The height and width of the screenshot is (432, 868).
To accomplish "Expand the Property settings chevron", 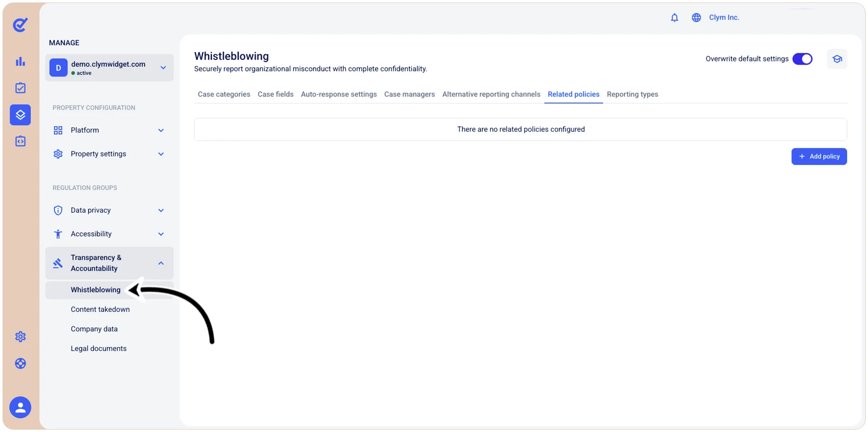I will [161, 154].
